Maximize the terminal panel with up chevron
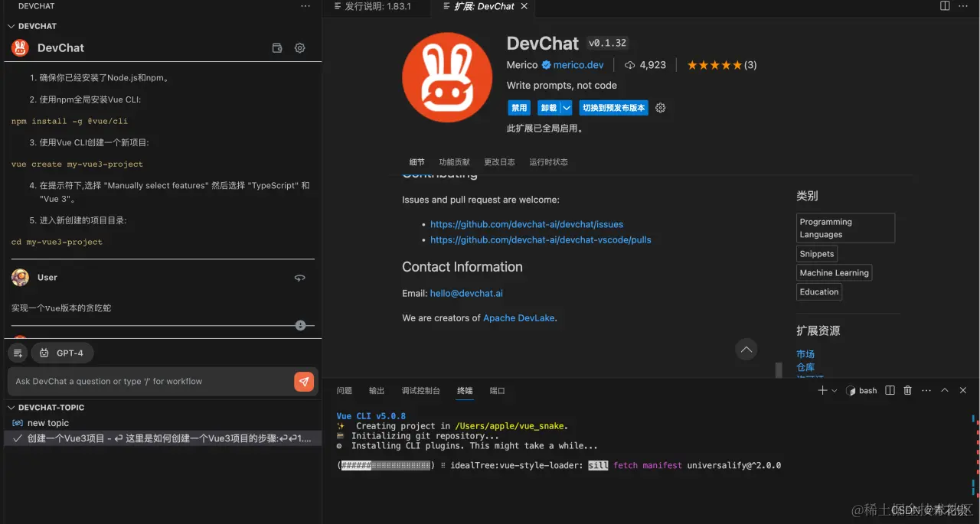Viewport: 980px width, 524px height. 945,390
